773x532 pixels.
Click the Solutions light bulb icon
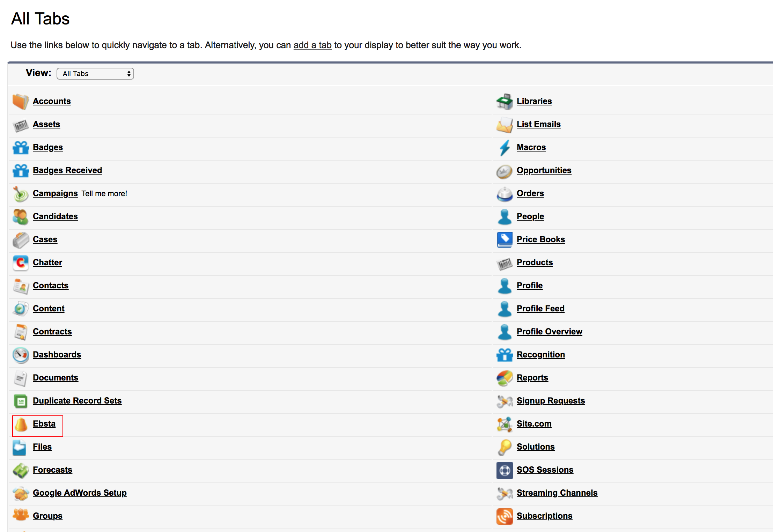tap(505, 447)
